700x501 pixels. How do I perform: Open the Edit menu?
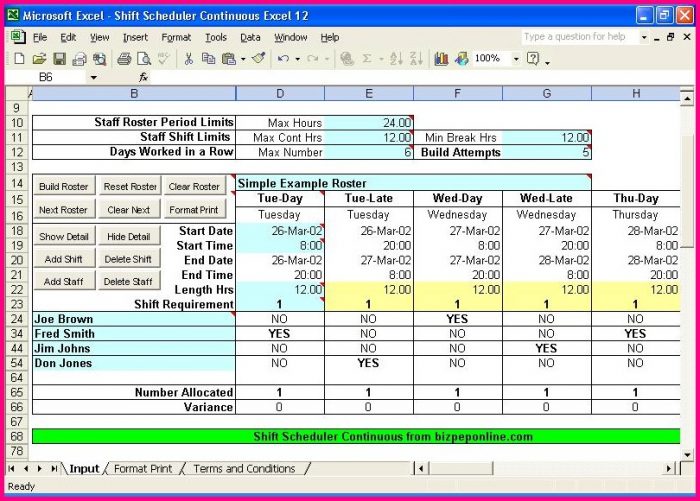[x=68, y=38]
